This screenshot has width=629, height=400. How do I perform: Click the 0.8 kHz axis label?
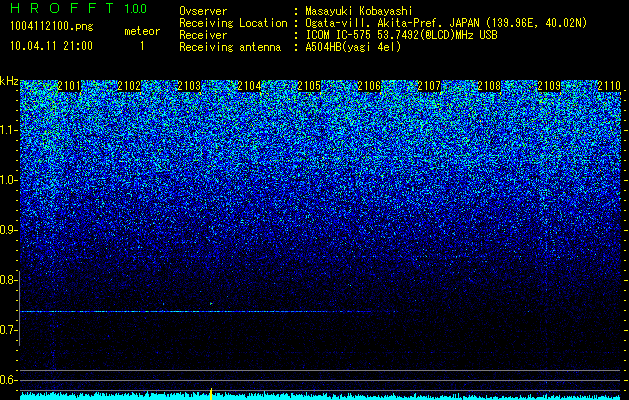pyautogui.click(x=8, y=280)
